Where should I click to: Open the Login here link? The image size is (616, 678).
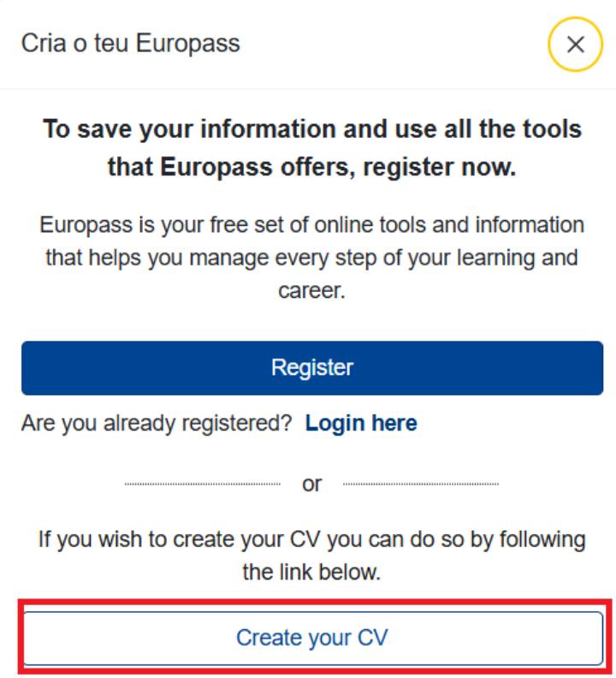tap(361, 423)
